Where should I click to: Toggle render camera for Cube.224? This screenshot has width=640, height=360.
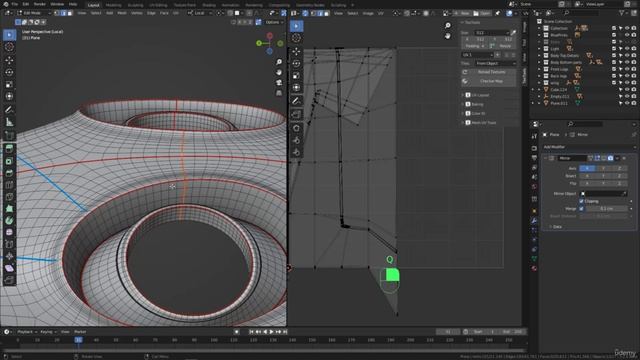pos(633,89)
